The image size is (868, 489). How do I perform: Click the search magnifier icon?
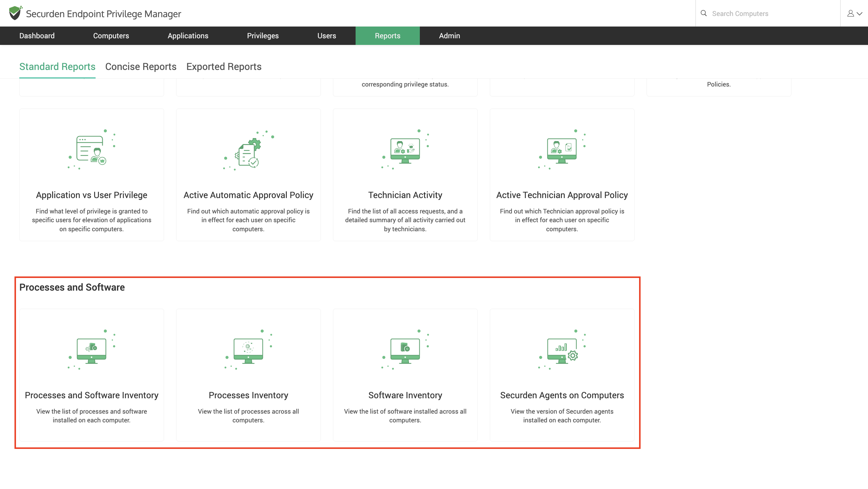click(704, 13)
